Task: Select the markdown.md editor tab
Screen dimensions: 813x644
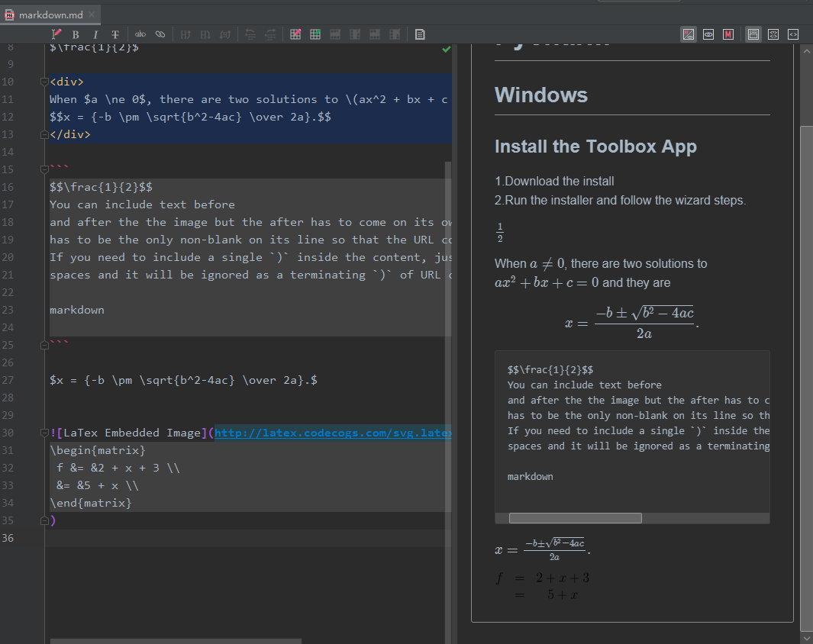Action: [x=50, y=15]
